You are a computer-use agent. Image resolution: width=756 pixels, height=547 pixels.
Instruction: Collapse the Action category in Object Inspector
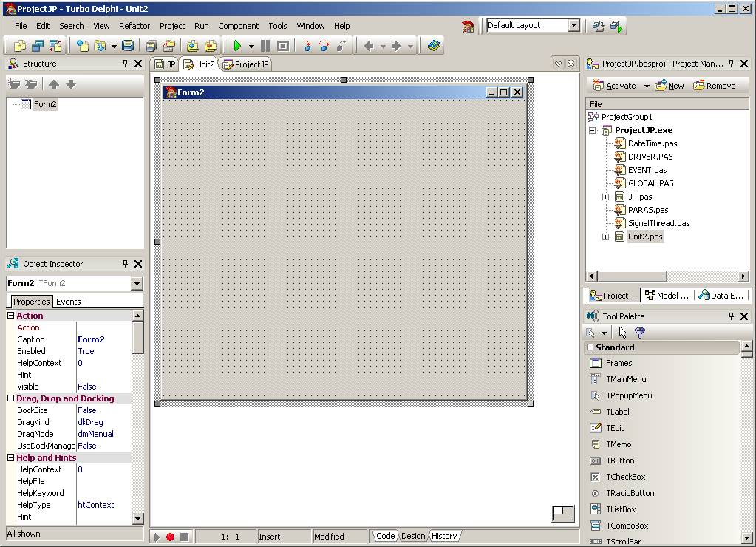[10, 316]
